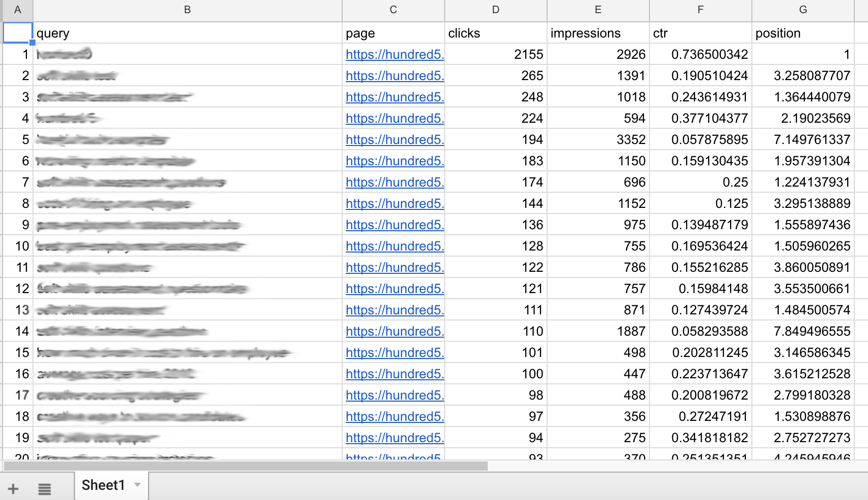Select the empty cell above row 1

(x=18, y=33)
